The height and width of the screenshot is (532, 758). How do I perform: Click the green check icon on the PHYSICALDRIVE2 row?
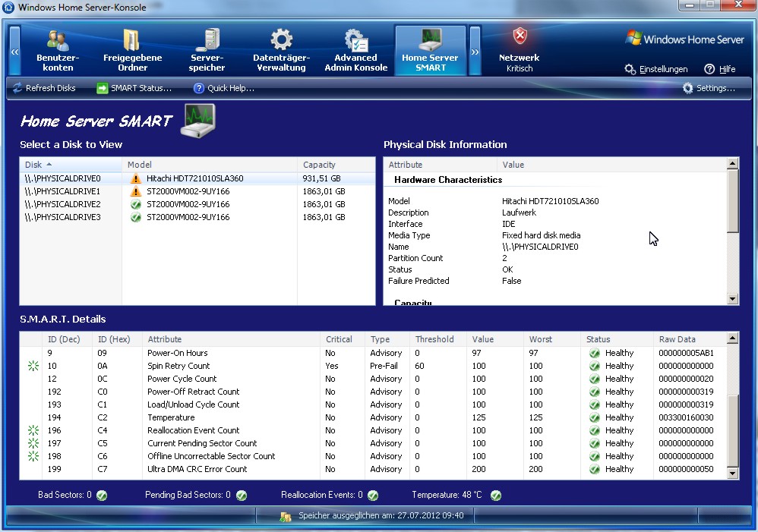coord(136,204)
